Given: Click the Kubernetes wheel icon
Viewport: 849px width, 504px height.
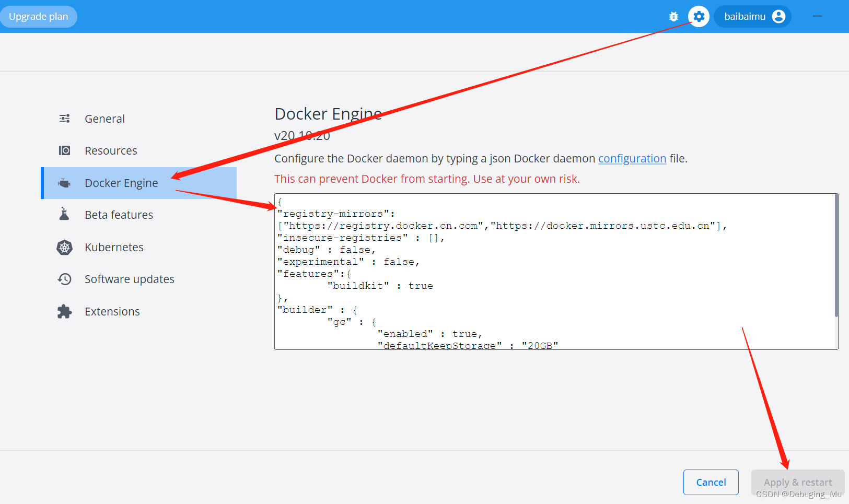Looking at the screenshot, I should [x=64, y=247].
